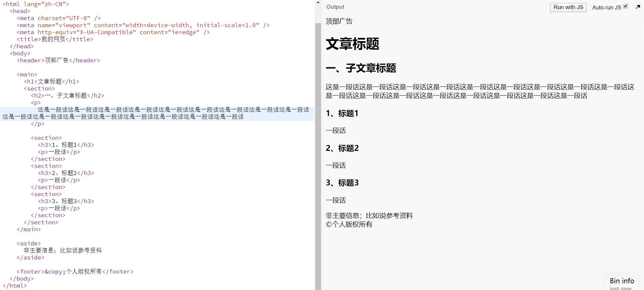
Task: Open the Bin info panel
Action: pyautogui.click(x=622, y=281)
